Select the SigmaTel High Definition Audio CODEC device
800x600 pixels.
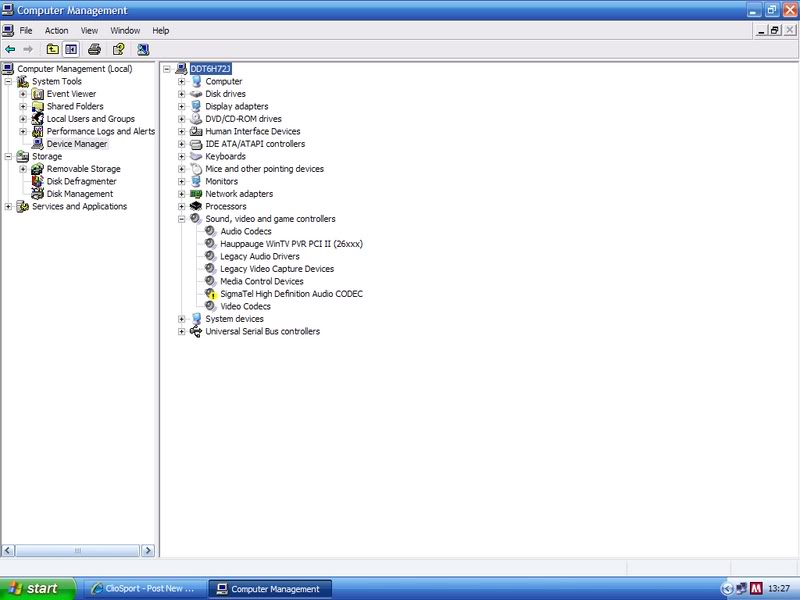[x=291, y=294]
